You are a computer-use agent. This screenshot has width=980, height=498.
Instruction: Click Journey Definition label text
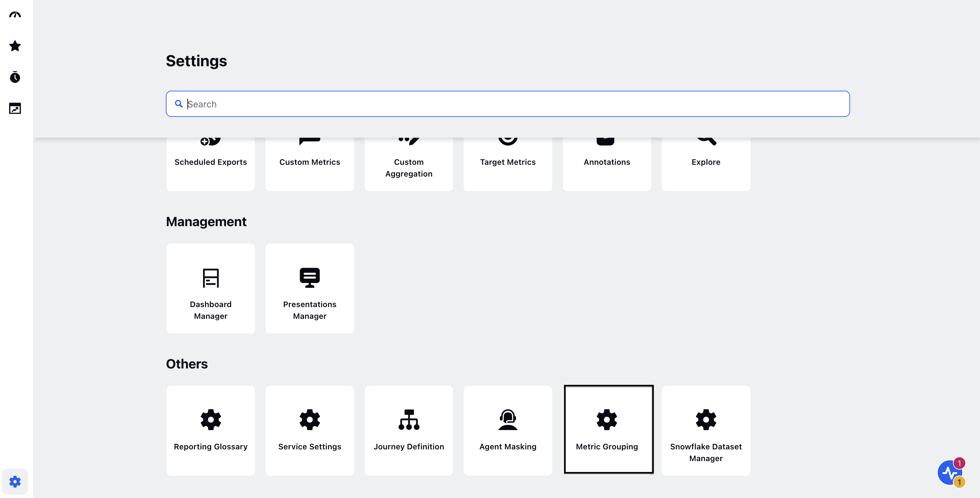coord(409,447)
